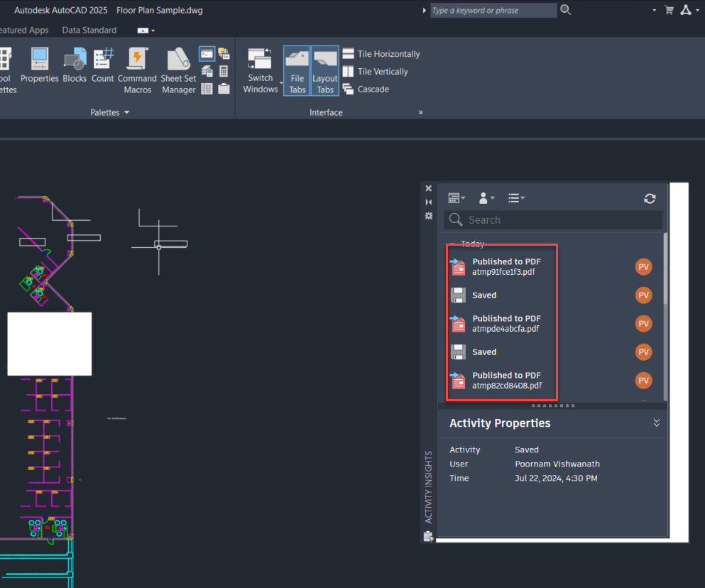Open the Data Standard tab
The width and height of the screenshot is (705, 588).
point(89,30)
